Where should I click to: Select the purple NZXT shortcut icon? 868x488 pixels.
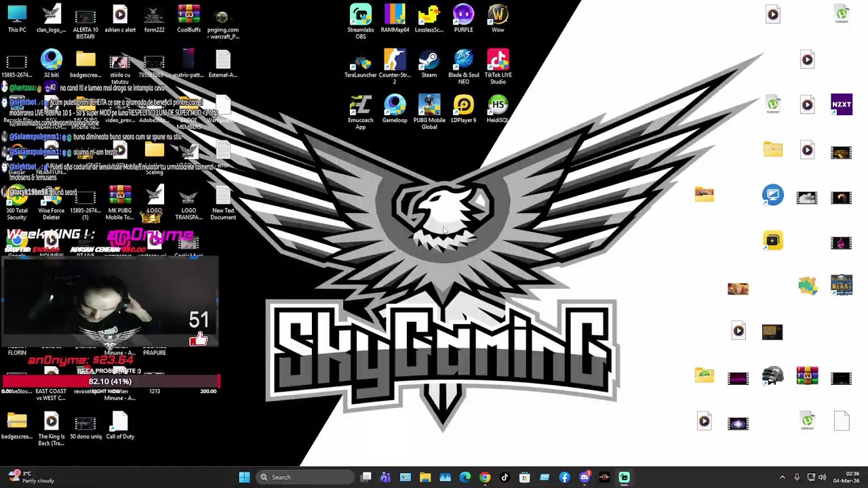[x=842, y=104]
